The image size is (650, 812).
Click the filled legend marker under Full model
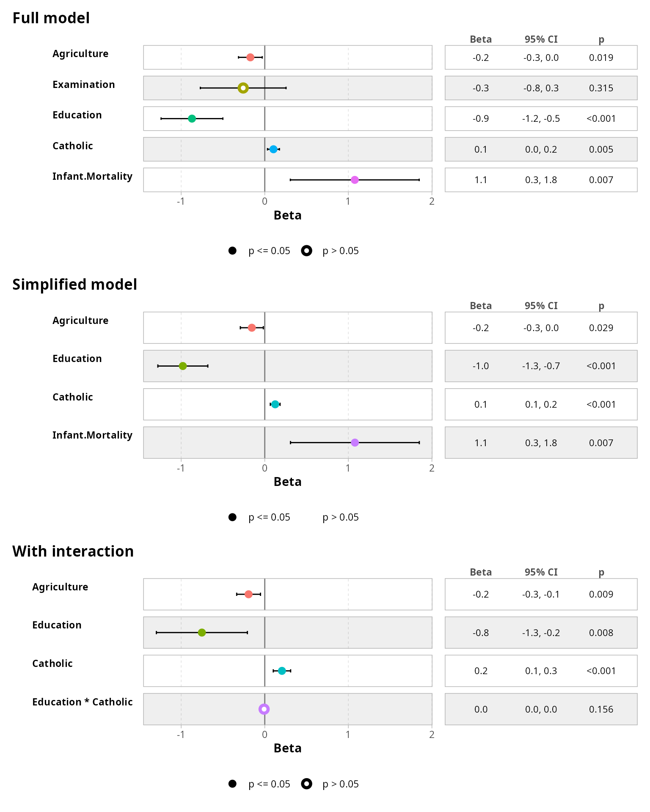point(232,251)
